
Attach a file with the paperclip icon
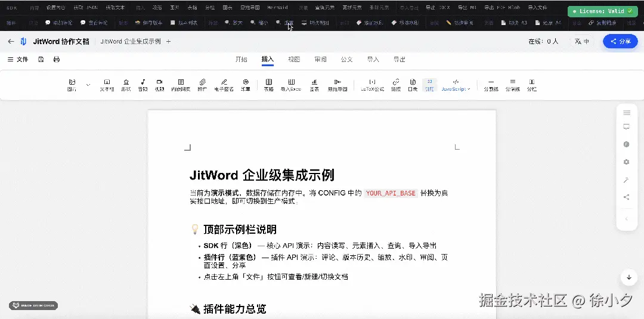pyautogui.click(x=202, y=85)
